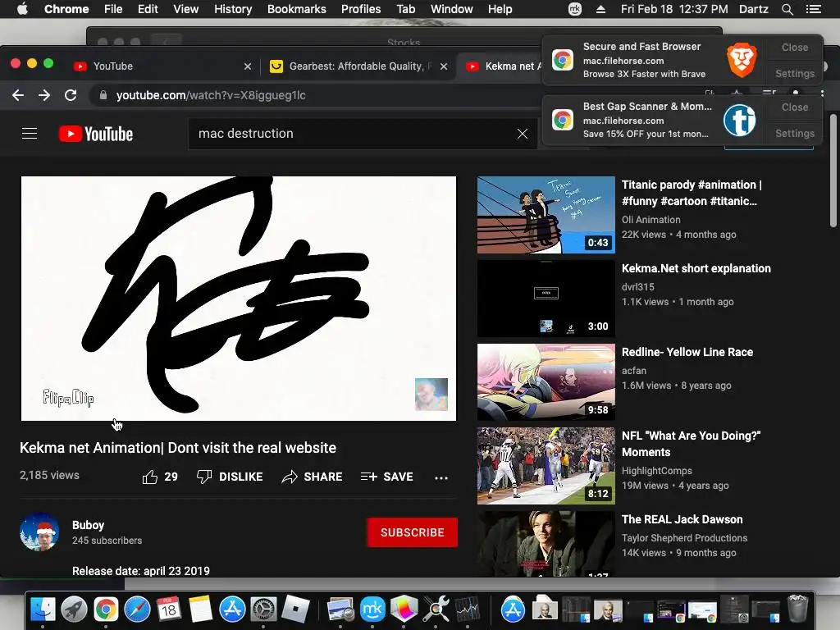
Task: Open Settings for Gap Scanner notification
Action: pos(794,134)
